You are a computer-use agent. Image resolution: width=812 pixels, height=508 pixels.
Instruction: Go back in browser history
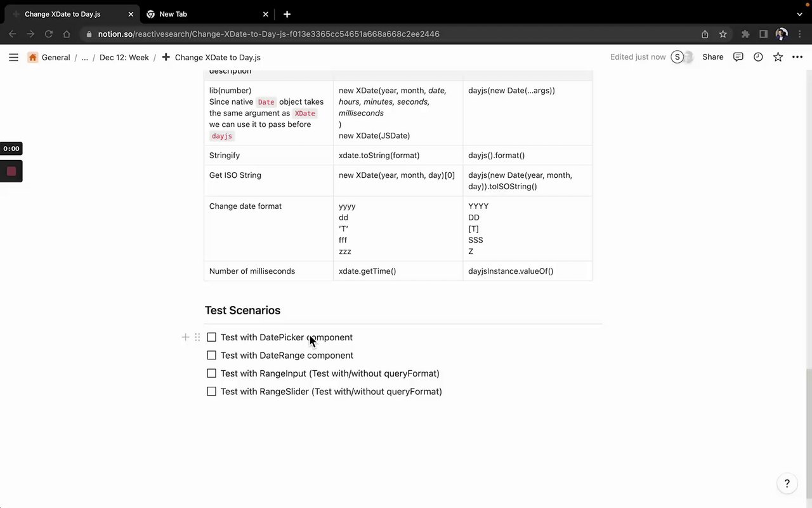coord(13,34)
